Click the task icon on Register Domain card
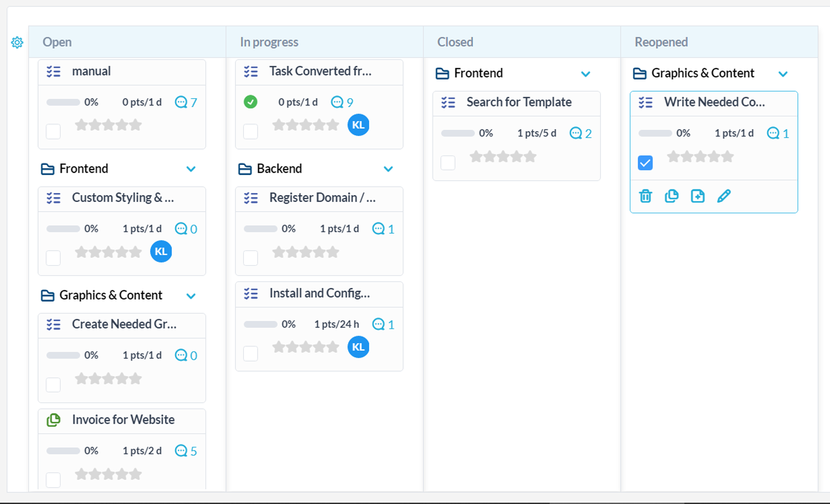Image resolution: width=830 pixels, height=504 pixels. [251, 198]
